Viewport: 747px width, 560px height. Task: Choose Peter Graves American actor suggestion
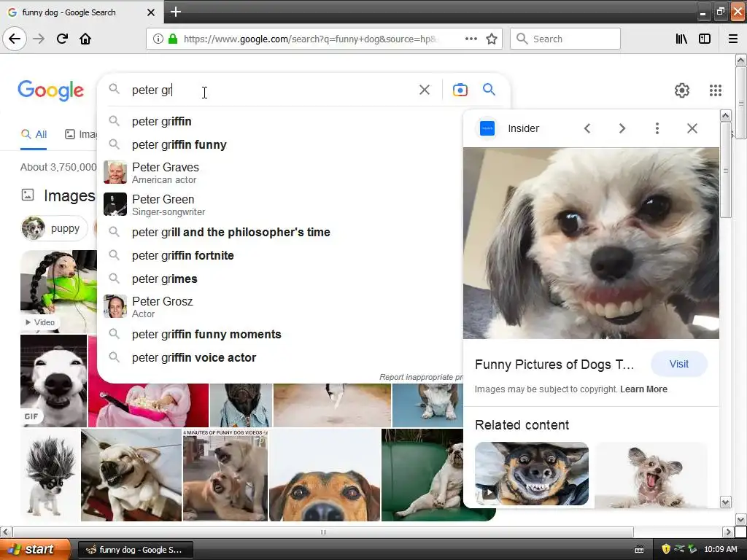[x=281, y=172]
